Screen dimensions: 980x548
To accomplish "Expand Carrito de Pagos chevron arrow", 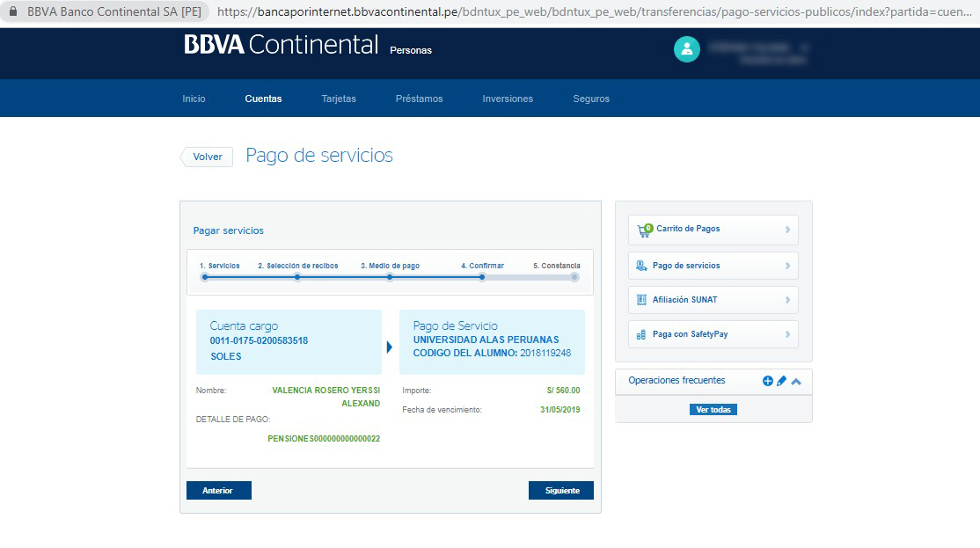I will click(787, 230).
